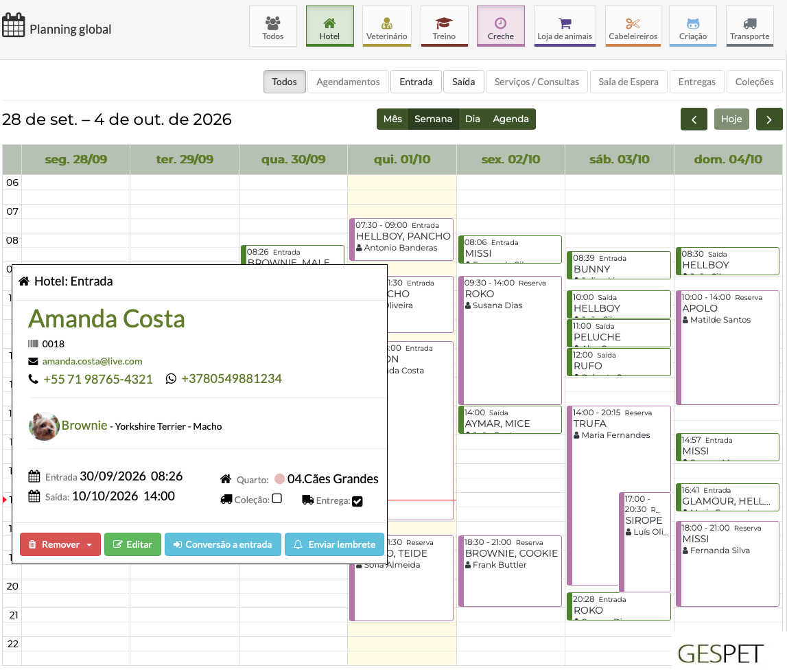This screenshot has height=672, width=787.
Task: Open the Todos category with people icon
Action: 273,26
